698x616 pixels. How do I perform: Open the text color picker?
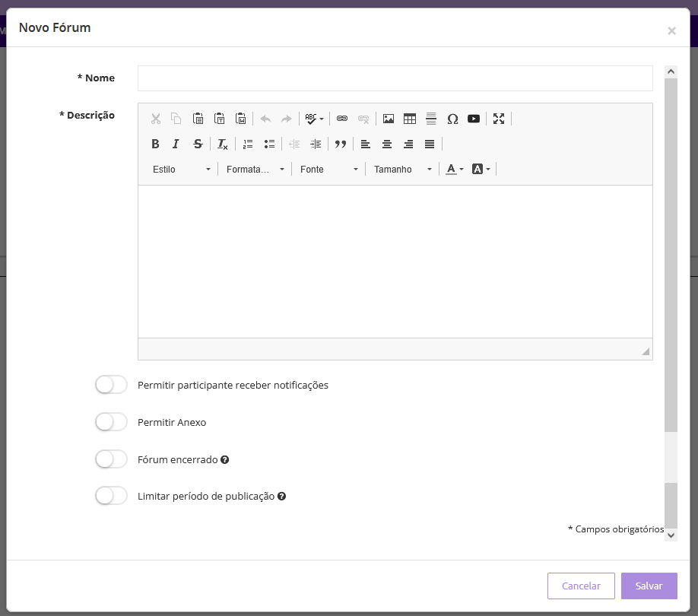(455, 169)
